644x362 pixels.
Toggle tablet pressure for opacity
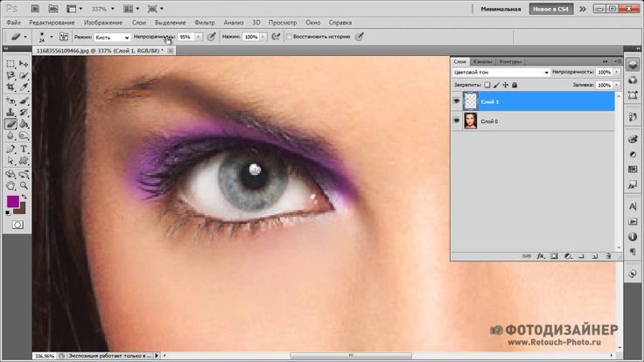211,37
